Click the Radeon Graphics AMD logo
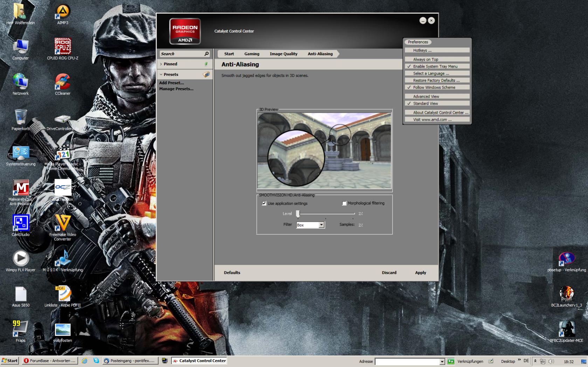This screenshot has width=588, height=367. [185, 31]
